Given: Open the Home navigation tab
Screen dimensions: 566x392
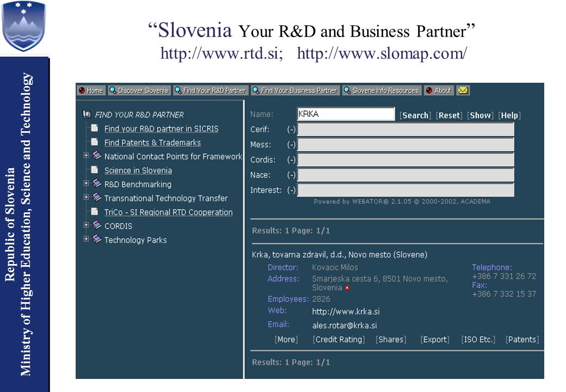Looking at the screenshot, I should (x=91, y=90).
